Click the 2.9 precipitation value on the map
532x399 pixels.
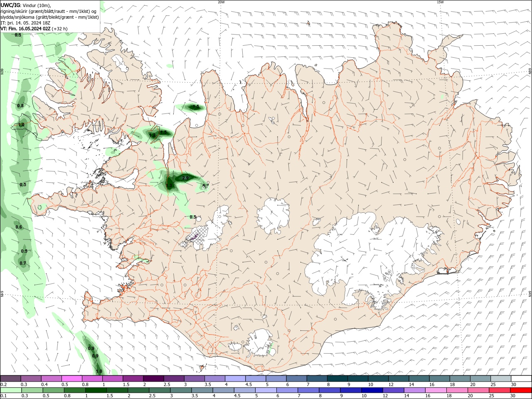[x=185, y=178]
